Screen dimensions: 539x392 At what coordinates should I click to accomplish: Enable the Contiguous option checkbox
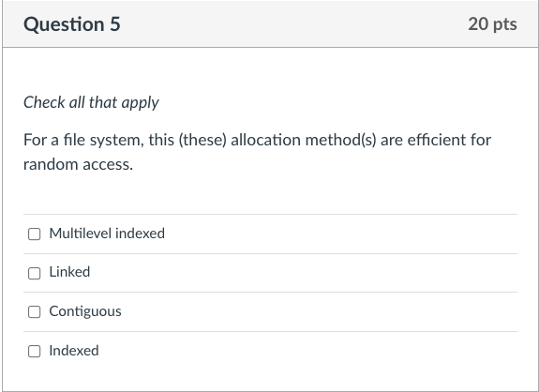(34, 312)
